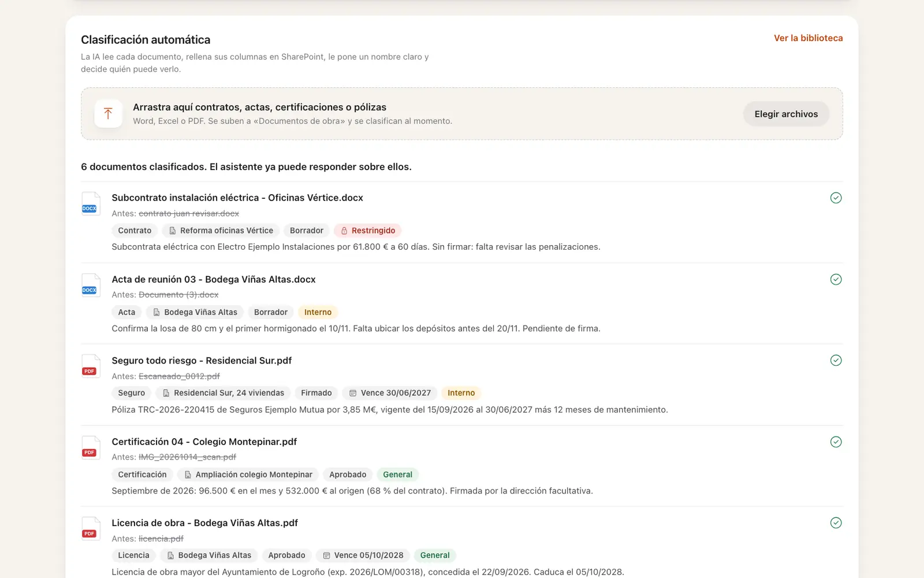Click the Reforma oficinas Vértice tag
Viewport: 924px width, 578px height.
coord(221,231)
